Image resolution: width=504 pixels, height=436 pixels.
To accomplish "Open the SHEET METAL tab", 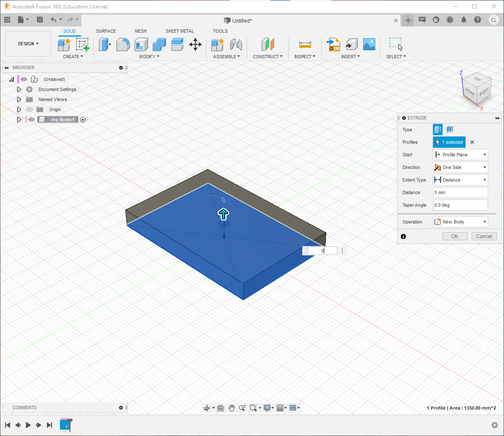I will pyautogui.click(x=179, y=31).
